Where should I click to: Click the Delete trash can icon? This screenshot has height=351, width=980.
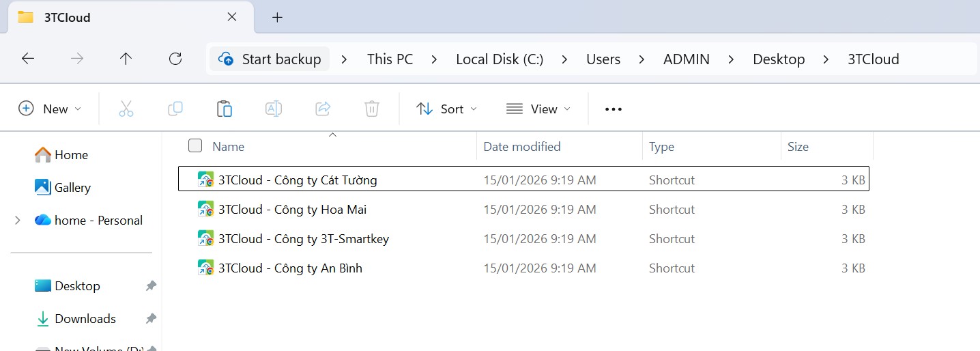(x=372, y=109)
